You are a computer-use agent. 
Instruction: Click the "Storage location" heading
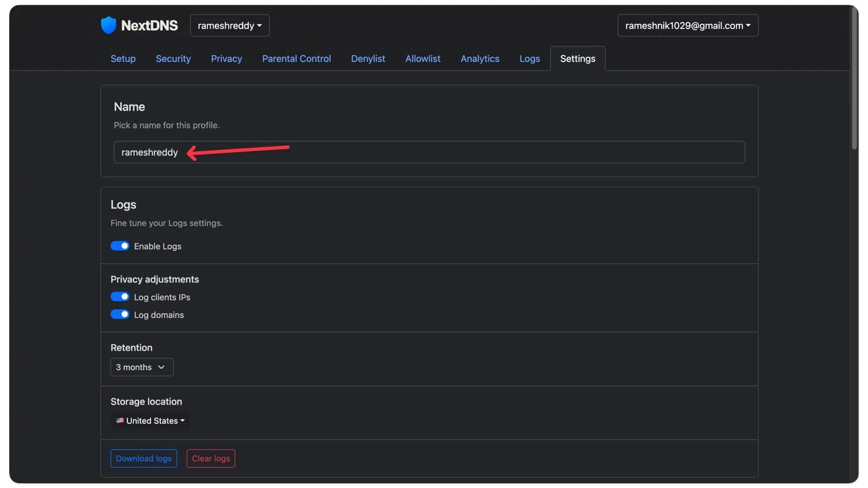pyautogui.click(x=147, y=401)
